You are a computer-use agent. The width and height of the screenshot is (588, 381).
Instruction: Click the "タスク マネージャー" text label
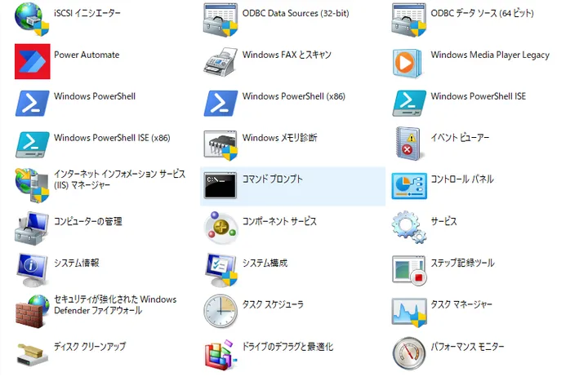(x=461, y=304)
